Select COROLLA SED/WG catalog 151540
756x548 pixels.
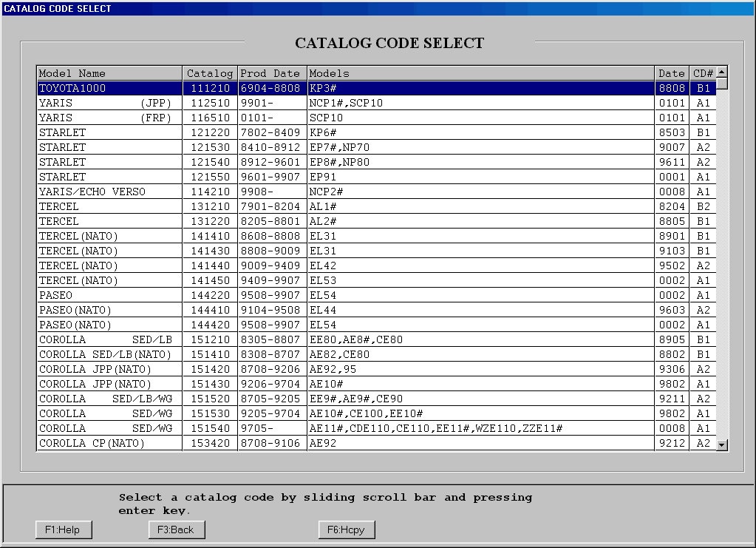pos(377,428)
